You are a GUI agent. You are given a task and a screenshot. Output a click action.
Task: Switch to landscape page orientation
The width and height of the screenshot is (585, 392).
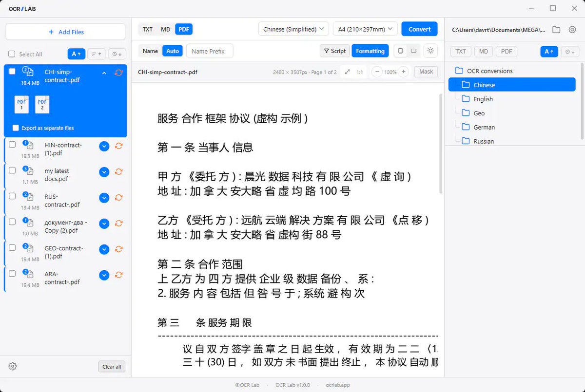pos(413,51)
